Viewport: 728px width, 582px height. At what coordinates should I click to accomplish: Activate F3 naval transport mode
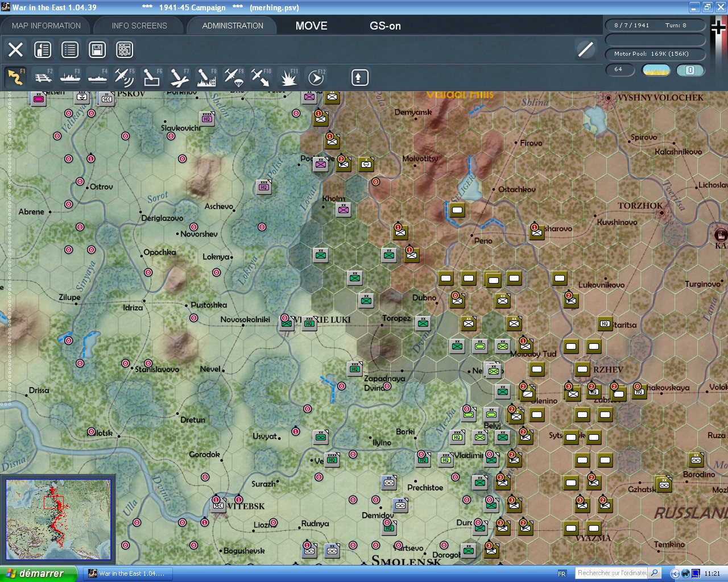pyautogui.click(x=70, y=77)
